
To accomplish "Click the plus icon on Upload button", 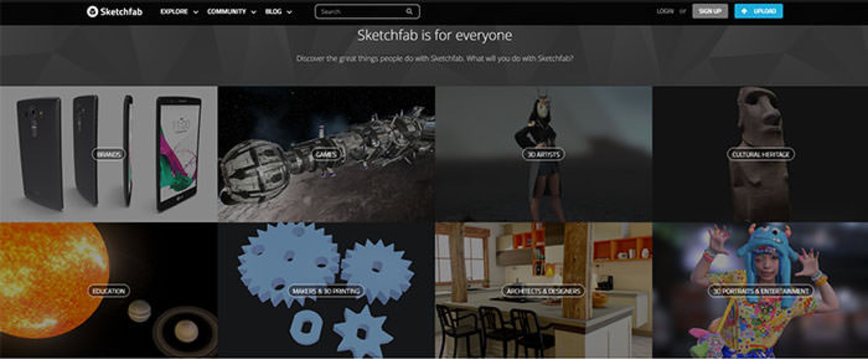I will pos(744,11).
